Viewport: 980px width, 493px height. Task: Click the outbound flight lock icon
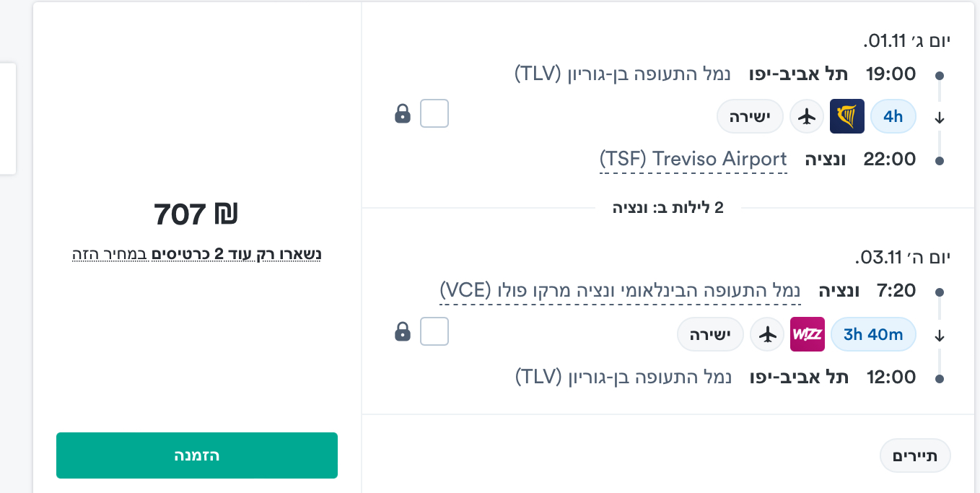(403, 113)
